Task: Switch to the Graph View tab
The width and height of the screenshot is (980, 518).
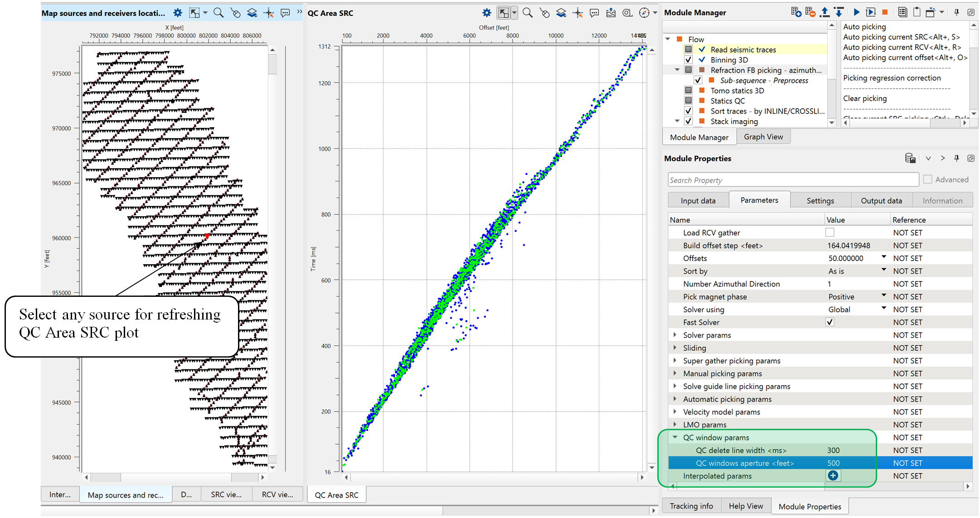Action: tap(763, 137)
